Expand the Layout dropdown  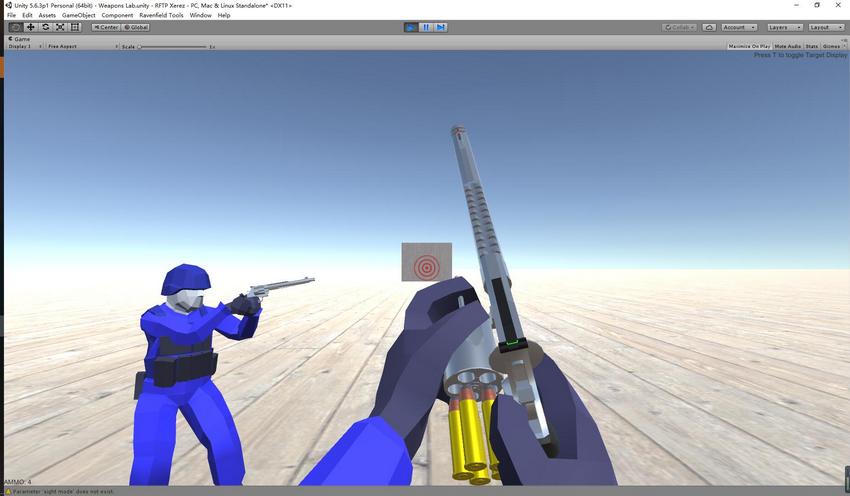[826, 27]
